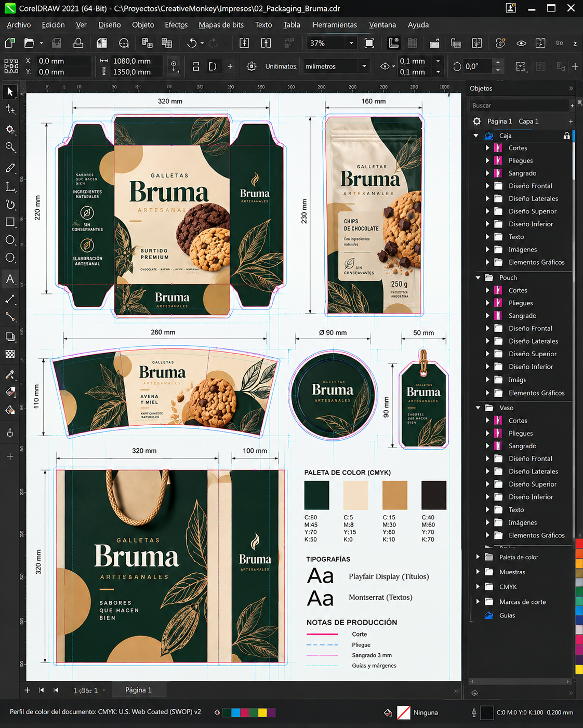Select the Transparency checkerboard tool
The image size is (583, 728).
pos(10,354)
